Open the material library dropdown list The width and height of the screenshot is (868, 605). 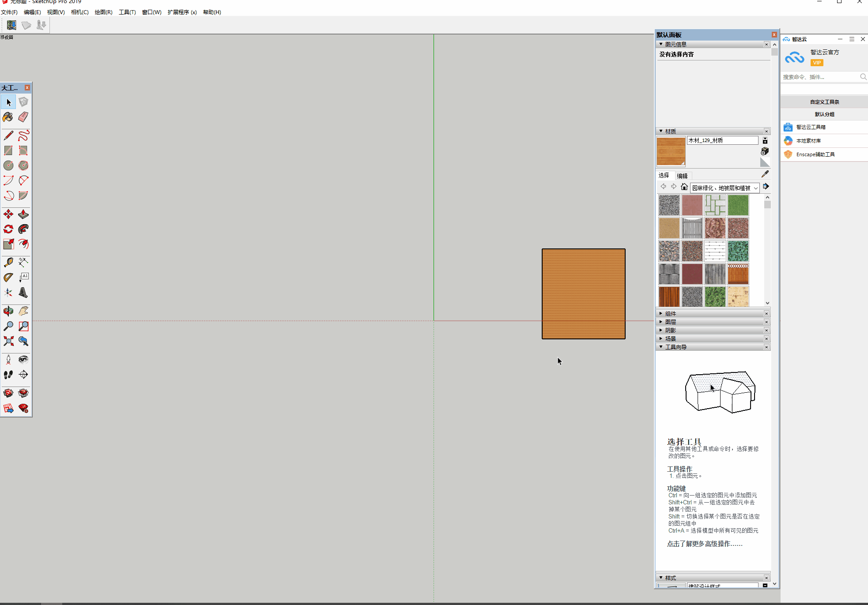pyautogui.click(x=755, y=188)
